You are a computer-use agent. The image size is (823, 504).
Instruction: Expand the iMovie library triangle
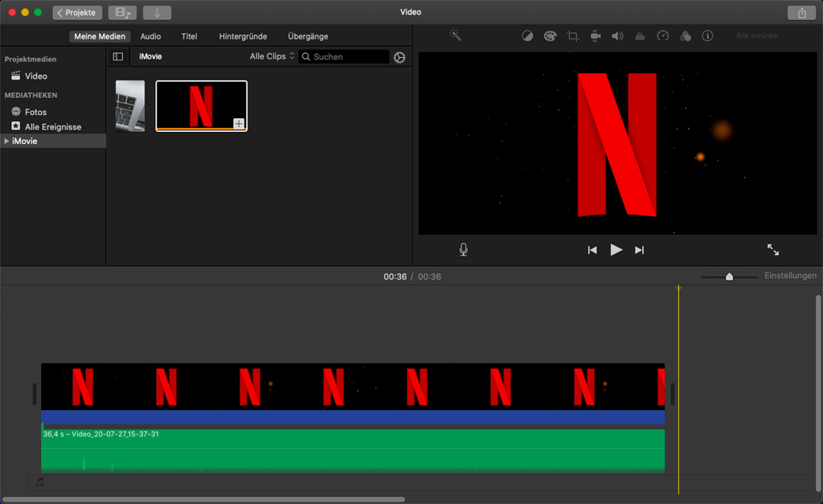(6, 141)
